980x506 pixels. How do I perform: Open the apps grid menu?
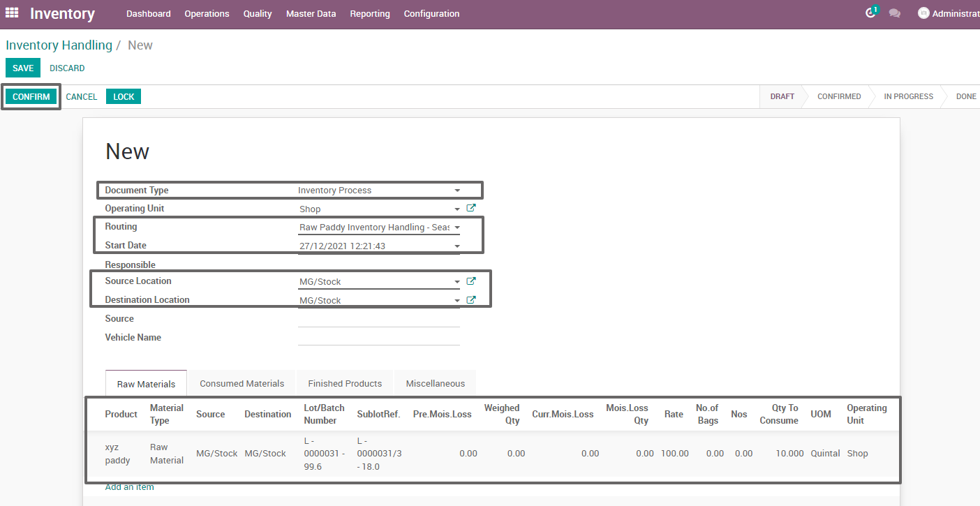[11, 12]
